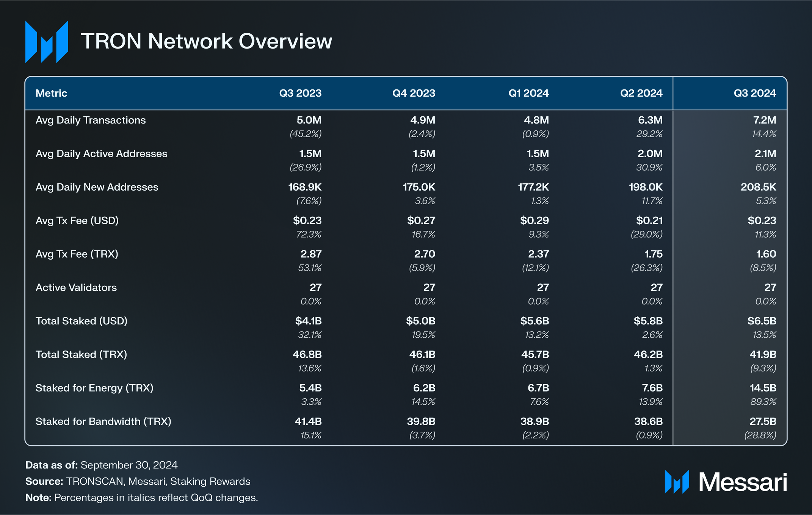
Task: Click the Messari logo icon at bottom right
Action: [x=677, y=482]
